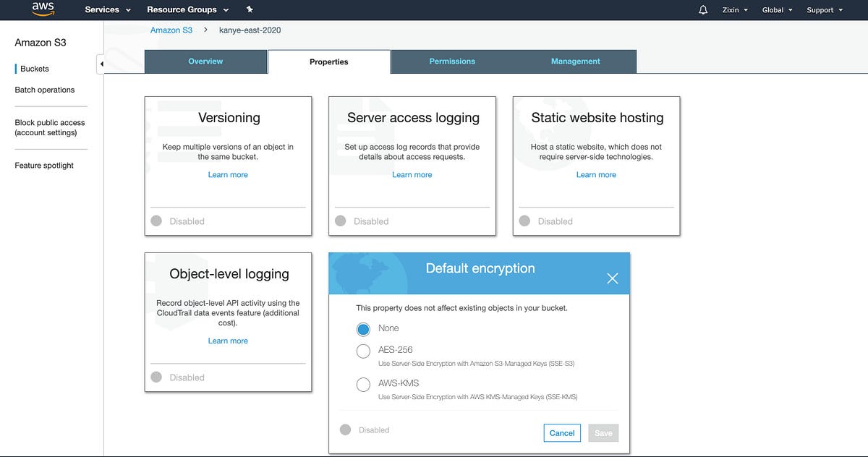The height and width of the screenshot is (457, 868).
Task: Click the star pin shortcut icon
Action: 249,9
